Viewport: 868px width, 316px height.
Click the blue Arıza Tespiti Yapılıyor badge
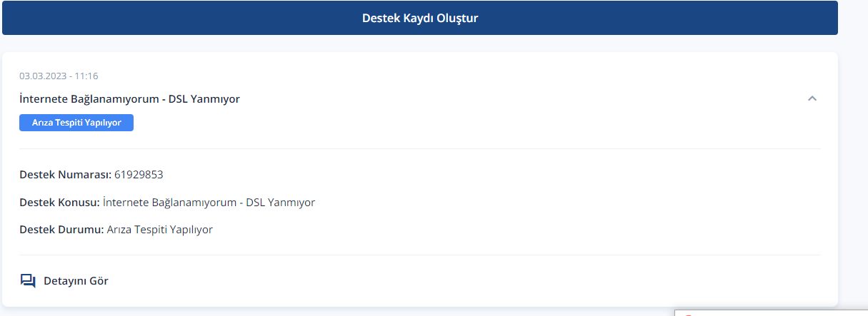click(x=76, y=123)
